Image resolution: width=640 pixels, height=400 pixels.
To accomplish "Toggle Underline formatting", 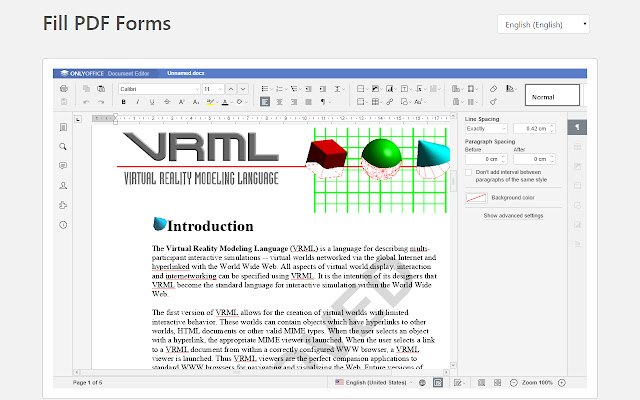I will pos(152,102).
